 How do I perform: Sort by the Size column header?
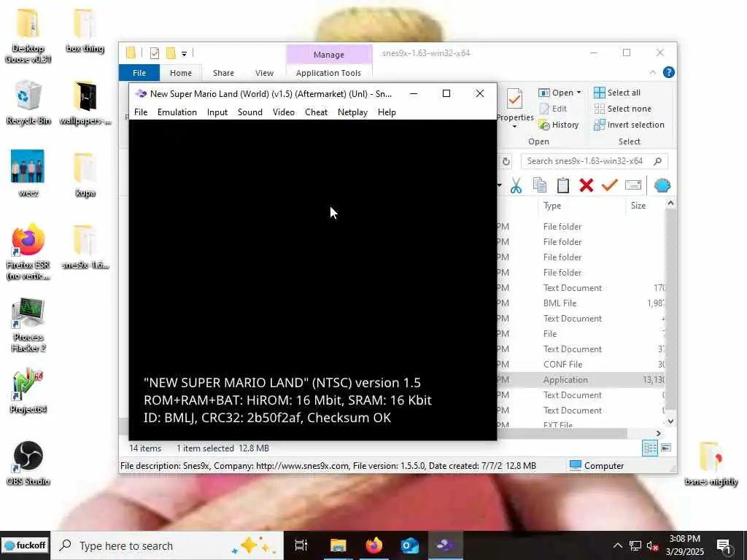638,206
